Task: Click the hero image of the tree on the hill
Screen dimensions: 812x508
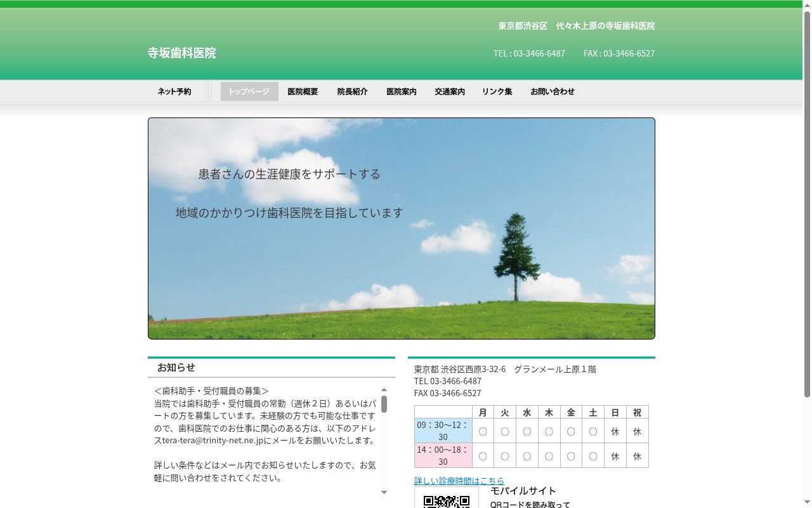Action: pyautogui.click(x=402, y=229)
